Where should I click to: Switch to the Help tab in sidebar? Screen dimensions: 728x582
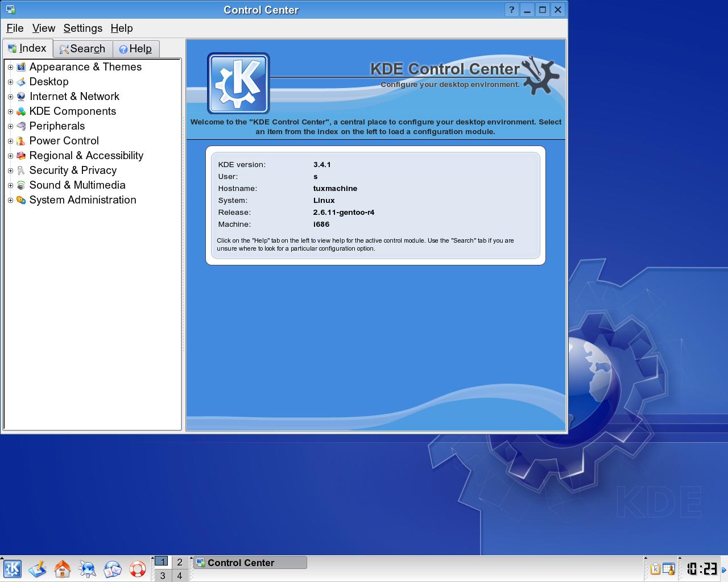136,49
